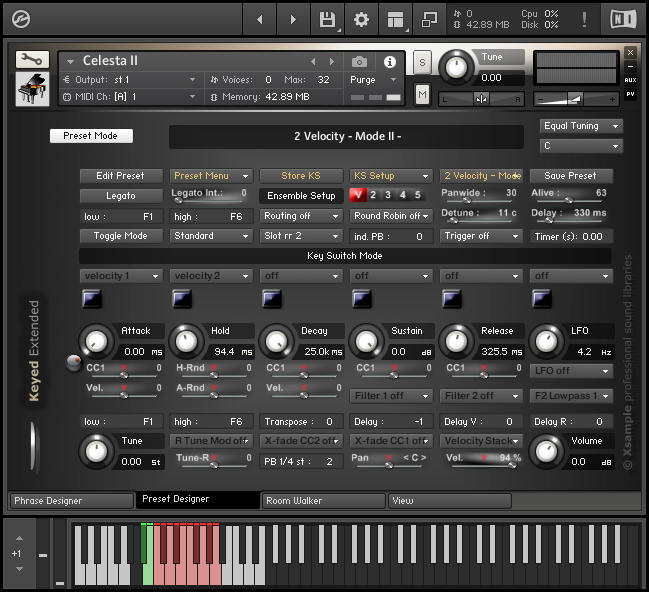
Task: Click the Kontakt logo icon
Action: (x=21, y=19)
